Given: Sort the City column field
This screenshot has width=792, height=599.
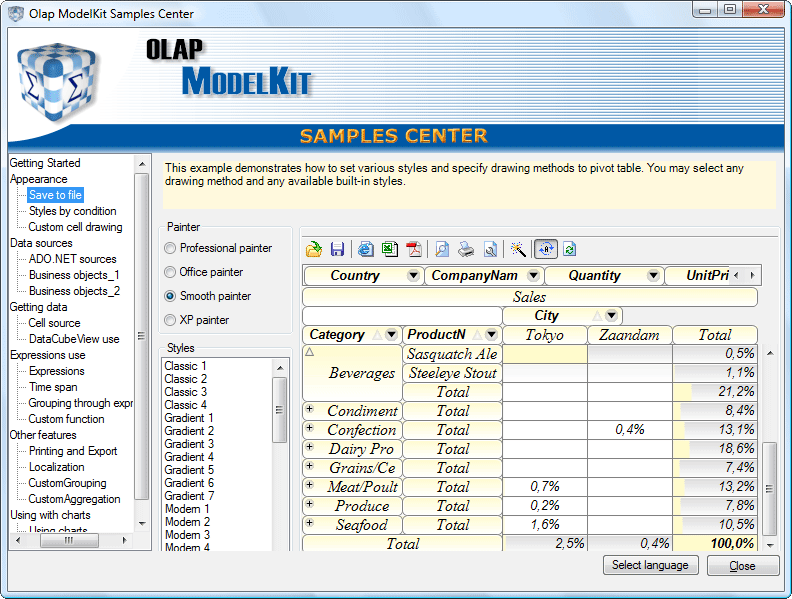Looking at the screenshot, I should pos(598,316).
